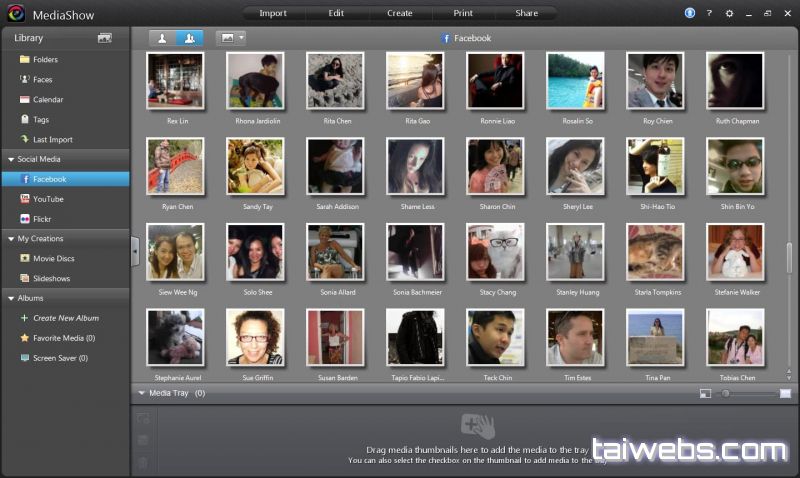This screenshot has height=478, width=800.
Task: Click Create New Album
Action: [x=65, y=318]
